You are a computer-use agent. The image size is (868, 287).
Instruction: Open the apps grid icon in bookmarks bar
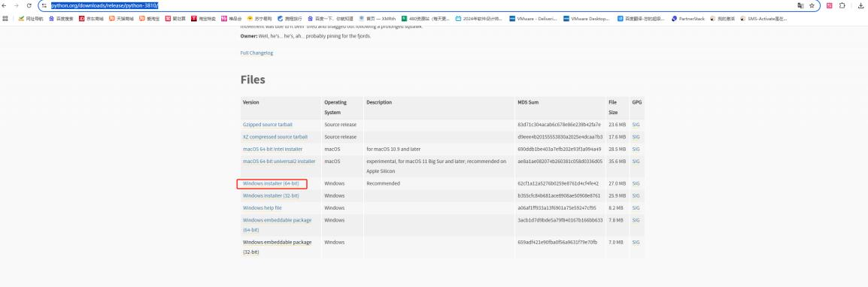[x=5, y=18]
